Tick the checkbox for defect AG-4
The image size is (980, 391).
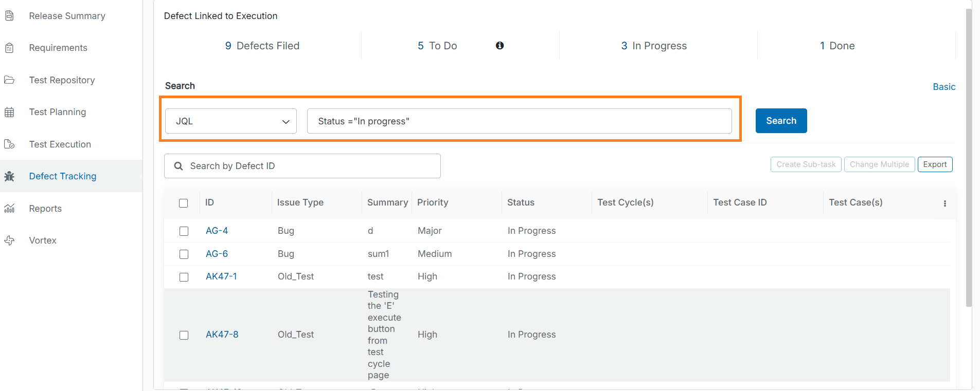point(184,231)
